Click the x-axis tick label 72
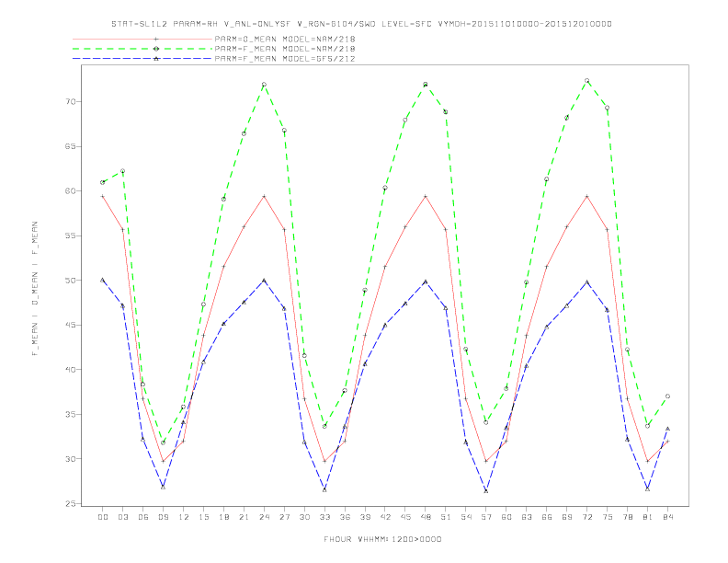 point(586,517)
